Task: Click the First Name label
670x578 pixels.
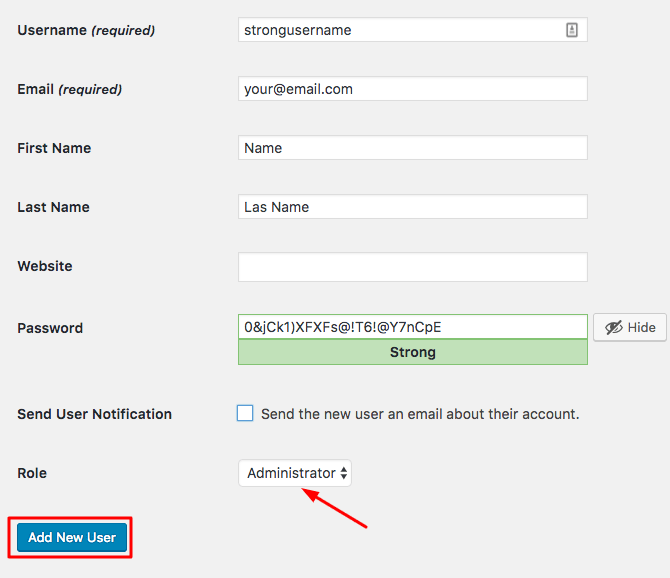Action: (x=54, y=148)
